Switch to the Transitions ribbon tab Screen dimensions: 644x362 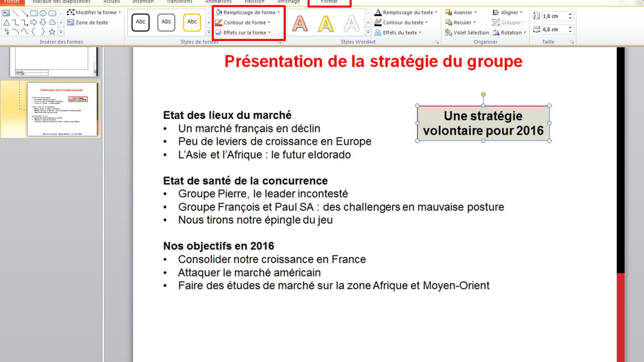(x=180, y=2)
